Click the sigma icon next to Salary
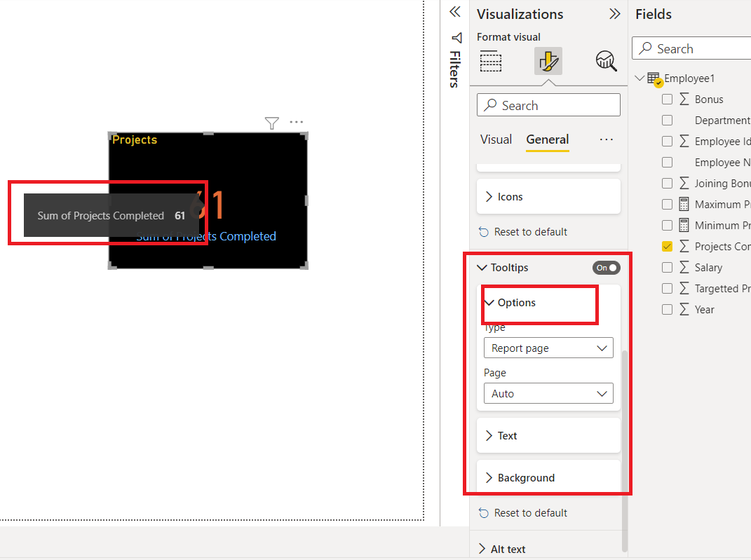The height and width of the screenshot is (560, 751). pos(684,268)
